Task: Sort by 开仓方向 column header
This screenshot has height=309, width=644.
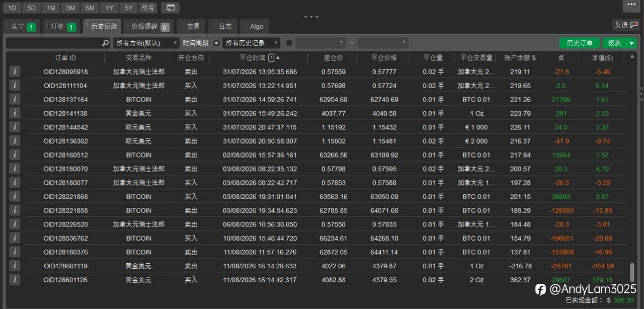Action: (191, 58)
